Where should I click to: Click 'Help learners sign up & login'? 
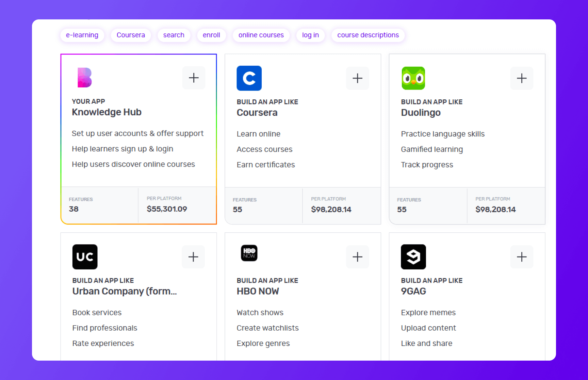pyautogui.click(x=122, y=149)
